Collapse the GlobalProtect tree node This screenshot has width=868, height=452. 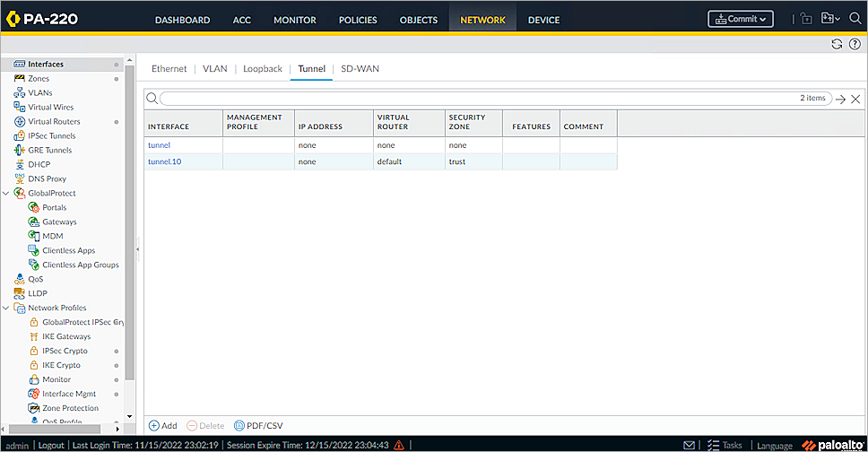pyautogui.click(x=7, y=194)
